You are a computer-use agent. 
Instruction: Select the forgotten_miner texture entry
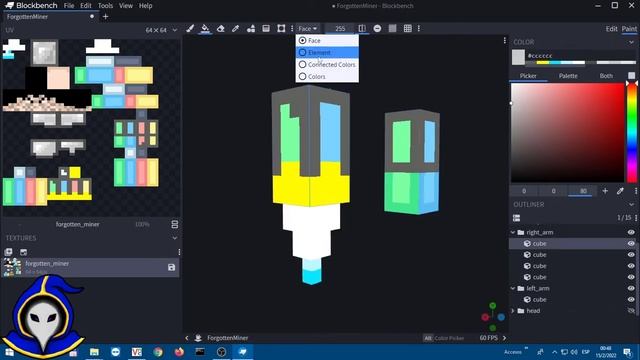click(91, 267)
